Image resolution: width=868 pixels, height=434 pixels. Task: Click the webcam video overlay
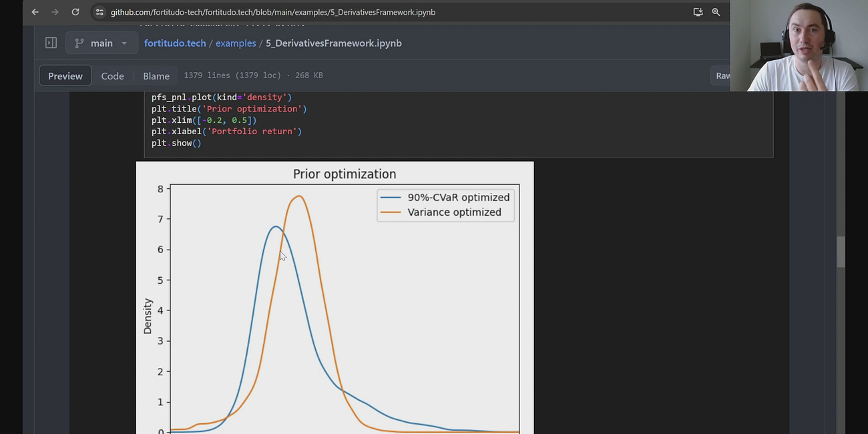point(799,45)
